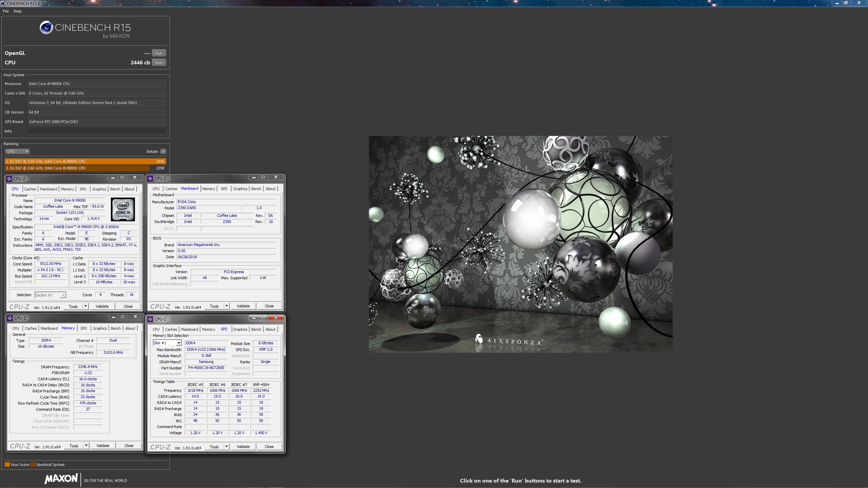Open the Help menu

coord(18,11)
